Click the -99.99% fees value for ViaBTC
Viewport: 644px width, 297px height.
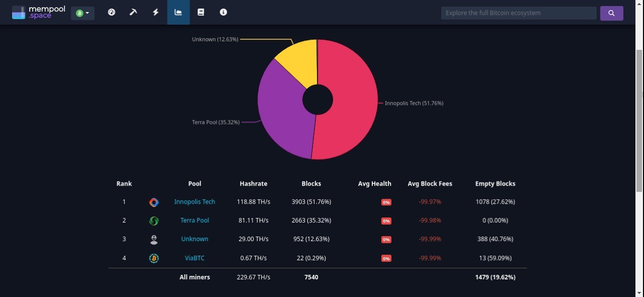[x=430, y=258]
